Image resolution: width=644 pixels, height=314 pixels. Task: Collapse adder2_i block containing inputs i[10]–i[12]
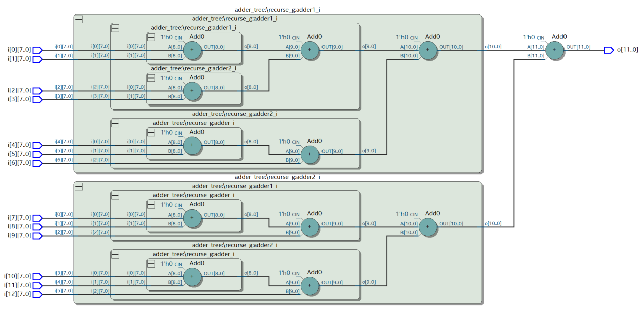click(115, 255)
